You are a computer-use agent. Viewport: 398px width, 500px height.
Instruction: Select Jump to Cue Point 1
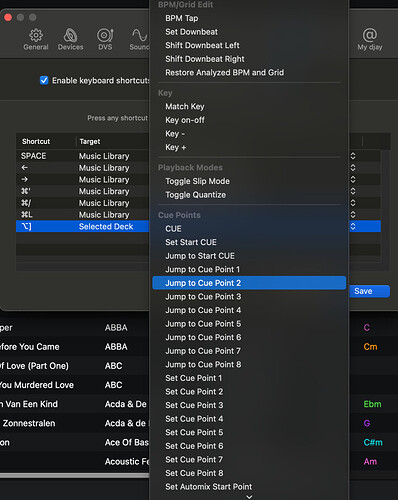click(x=249, y=269)
